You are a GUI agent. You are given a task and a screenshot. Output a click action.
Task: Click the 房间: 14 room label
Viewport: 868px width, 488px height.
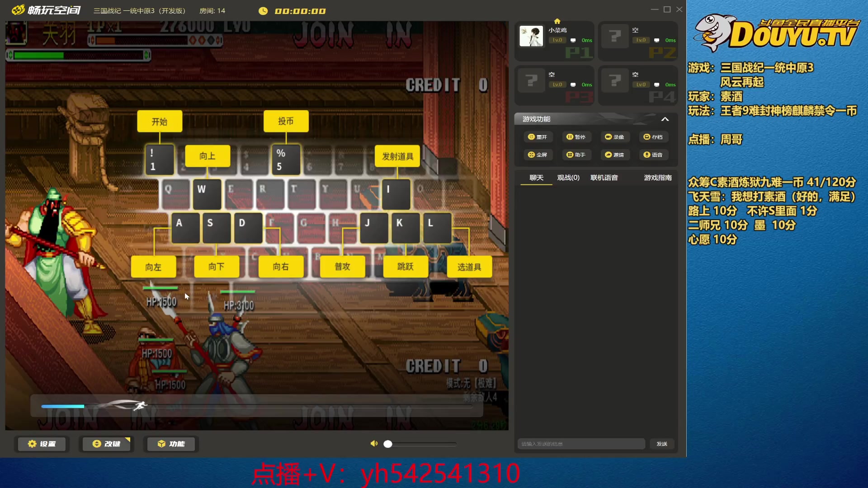coord(212,11)
